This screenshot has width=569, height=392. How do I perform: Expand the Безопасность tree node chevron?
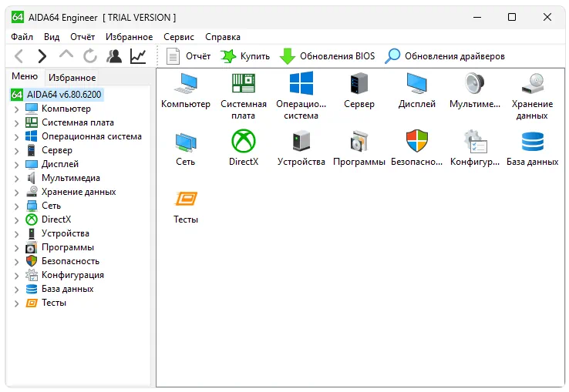(16, 262)
